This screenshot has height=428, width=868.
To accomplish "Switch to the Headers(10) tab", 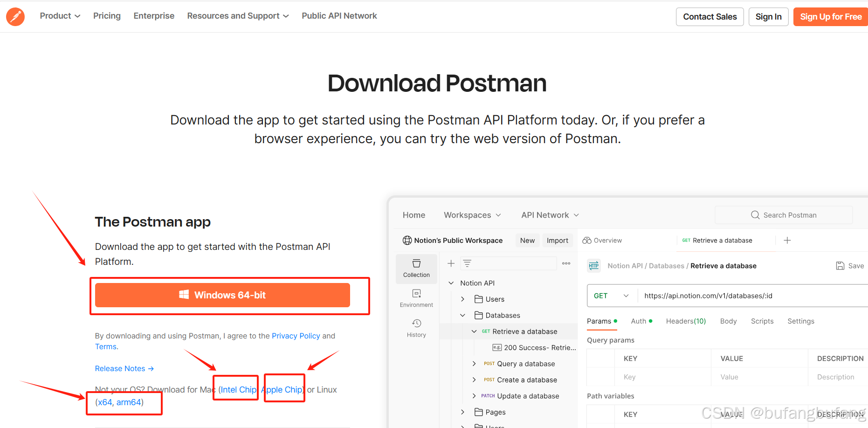I will coord(686,321).
